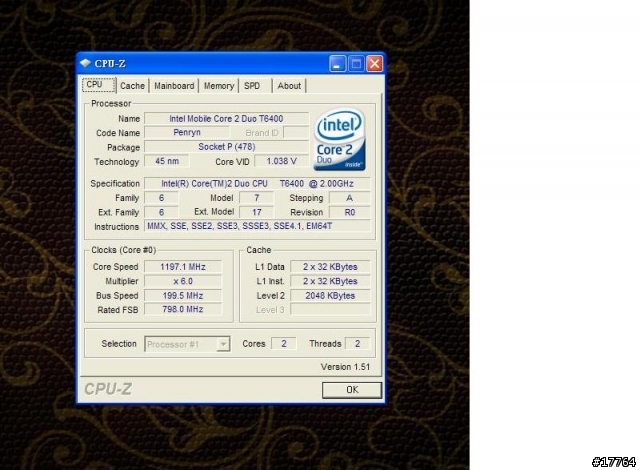The height and width of the screenshot is (470, 640).
Task: Click the Family value 6
Action: click(x=161, y=198)
